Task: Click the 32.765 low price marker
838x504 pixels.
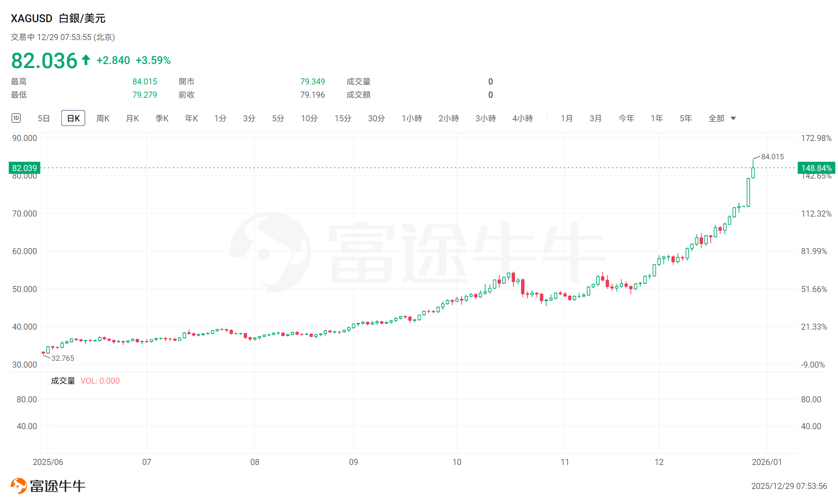Action: (x=63, y=358)
